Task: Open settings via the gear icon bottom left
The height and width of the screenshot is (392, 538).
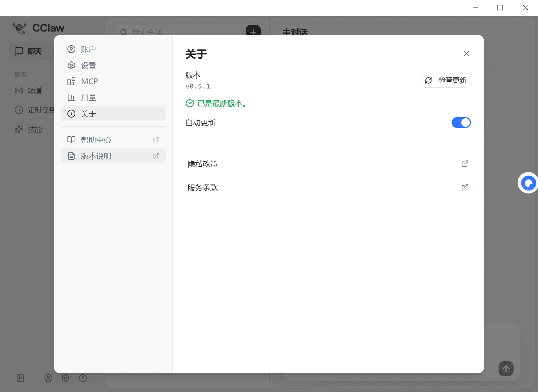Action: (66, 378)
